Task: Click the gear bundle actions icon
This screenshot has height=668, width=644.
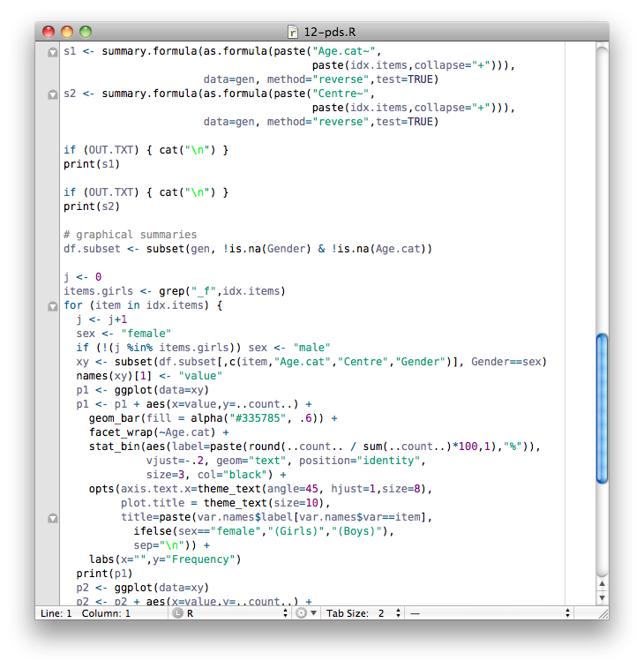Action: [x=306, y=612]
